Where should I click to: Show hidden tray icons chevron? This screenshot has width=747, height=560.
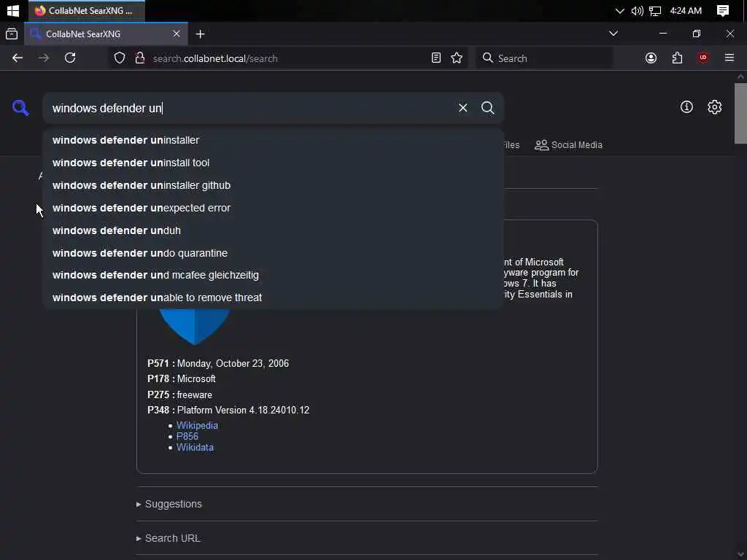pos(619,10)
